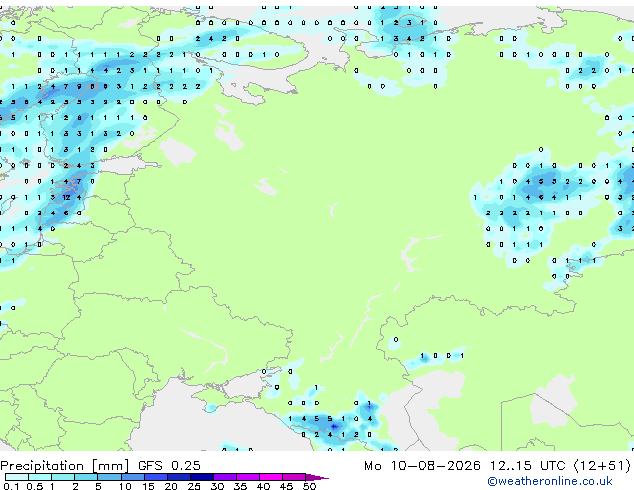Select the legend swatch between 0.1 and 0.5
Screen dimensions: 634x490
click(17, 477)
